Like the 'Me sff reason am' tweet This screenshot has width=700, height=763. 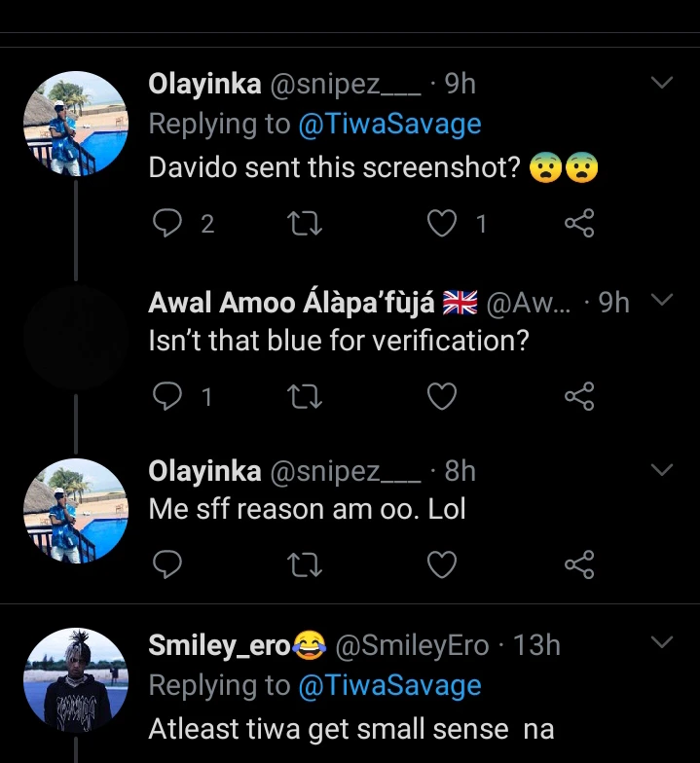(442, 564)
